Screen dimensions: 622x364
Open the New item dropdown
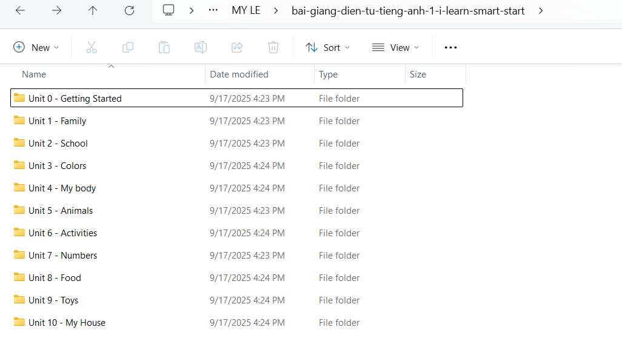36,47
